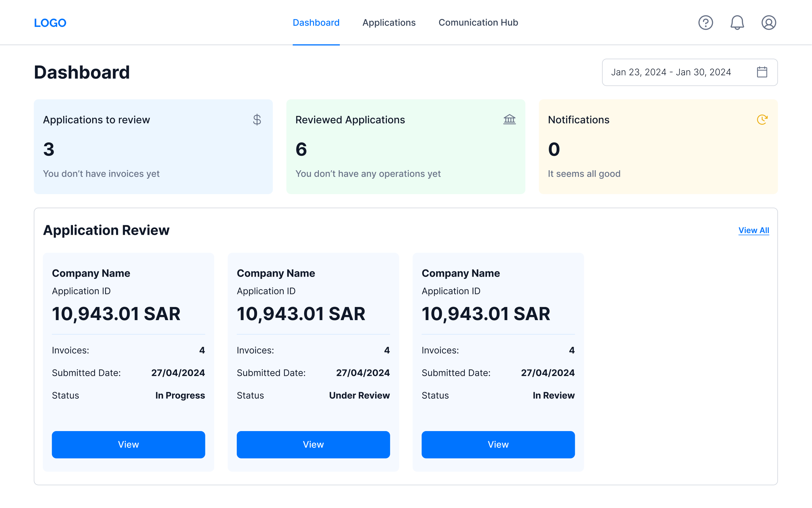View the In Review application
Screen dimensions: 812x508
(498, 444)
